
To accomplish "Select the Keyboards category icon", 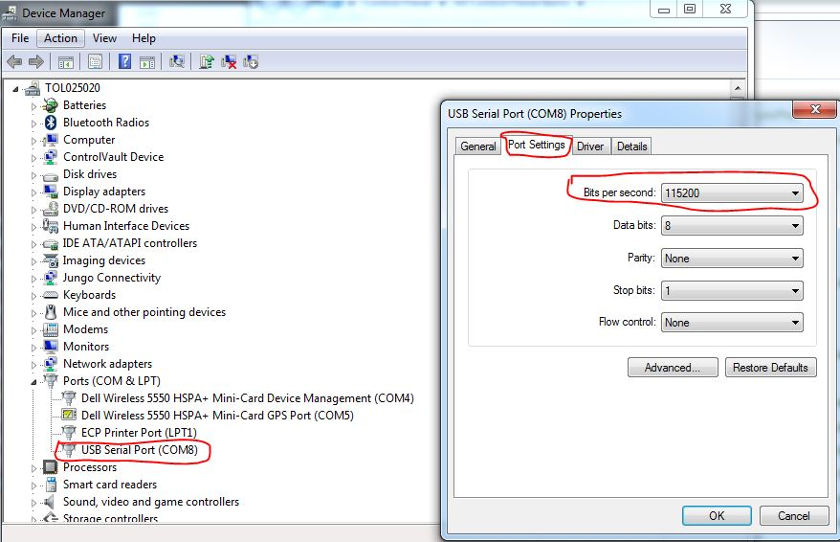I will 50,295.
